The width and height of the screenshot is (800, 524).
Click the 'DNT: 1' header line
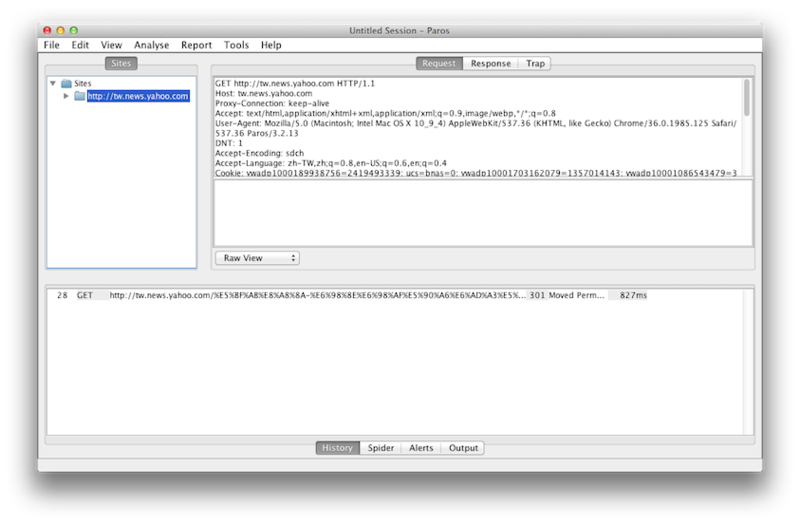tap(229, 143)
